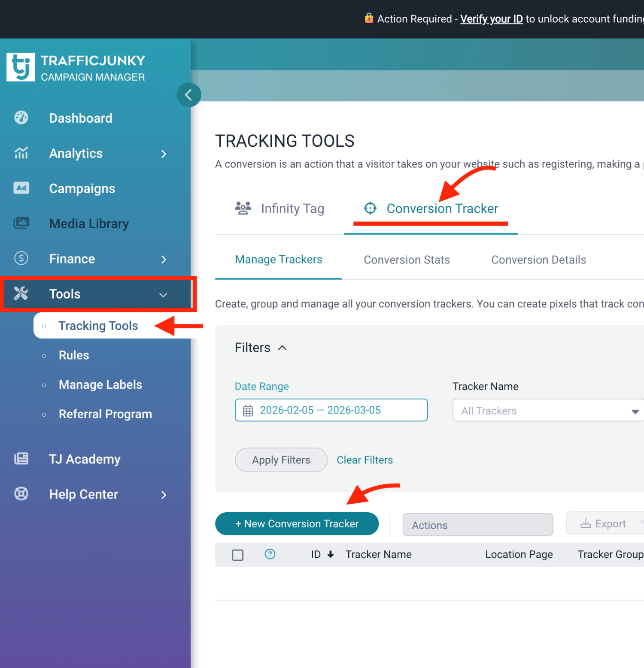644x668 pixels.
Task: Click the Conversion Tracker crosshair icon
Action: (370, 208)
